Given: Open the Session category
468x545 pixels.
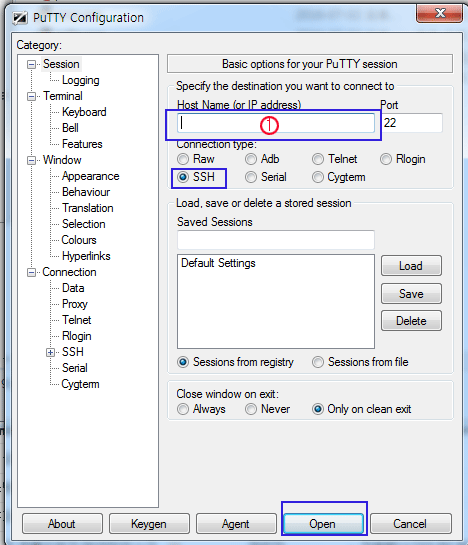Looking at the screenshot, I should (x=61, y=64).
